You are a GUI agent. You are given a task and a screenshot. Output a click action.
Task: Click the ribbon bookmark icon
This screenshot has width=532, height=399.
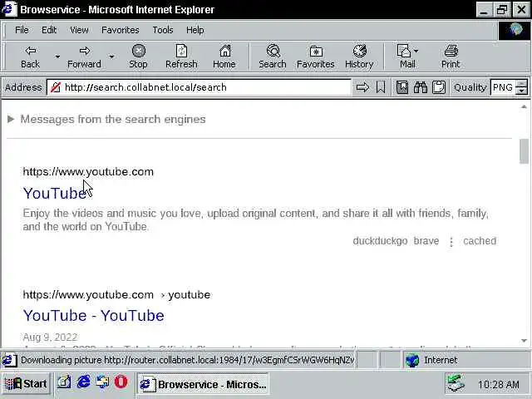coord(381,87)
